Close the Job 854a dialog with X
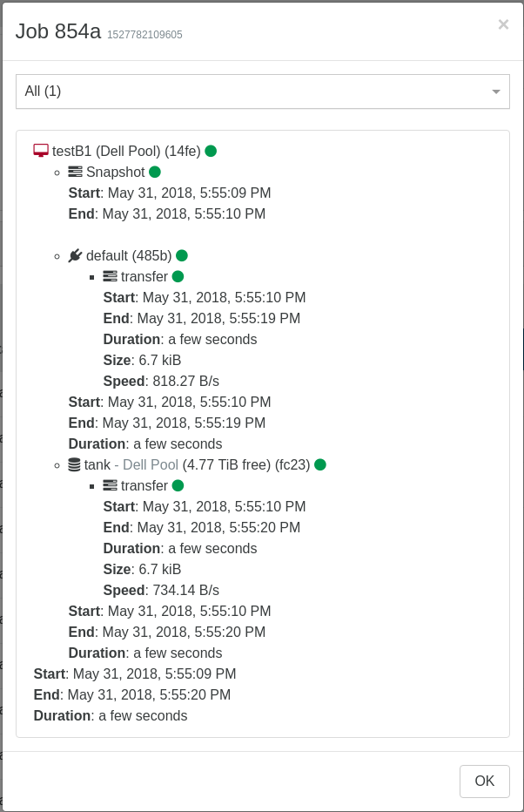Image resolution: width=524 pixels, height=812 pixels. [x=503, y=24]
